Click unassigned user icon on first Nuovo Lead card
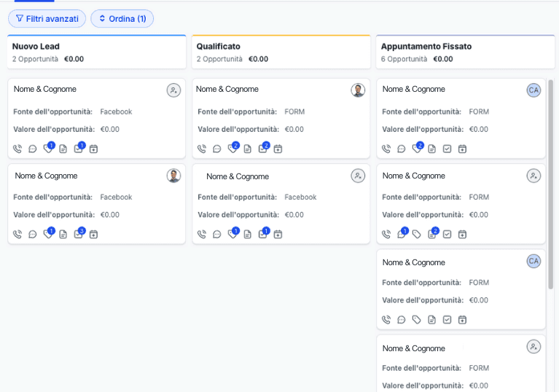The height and width of the screenshot is (392, 559). click(x=173, y=90)
